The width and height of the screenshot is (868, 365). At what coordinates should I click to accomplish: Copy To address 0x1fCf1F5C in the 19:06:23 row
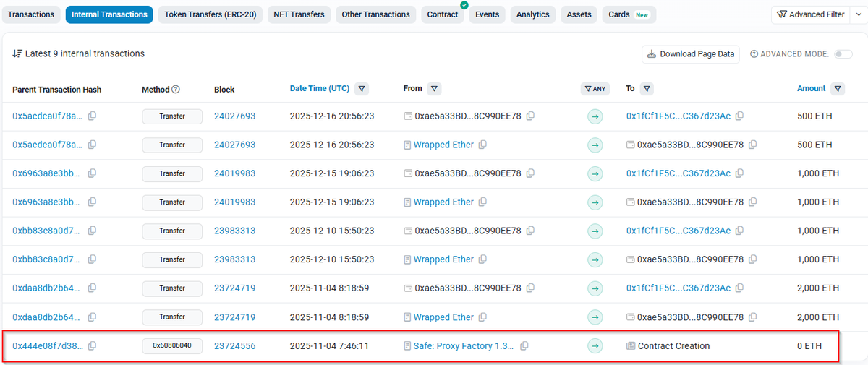(739, 173)
